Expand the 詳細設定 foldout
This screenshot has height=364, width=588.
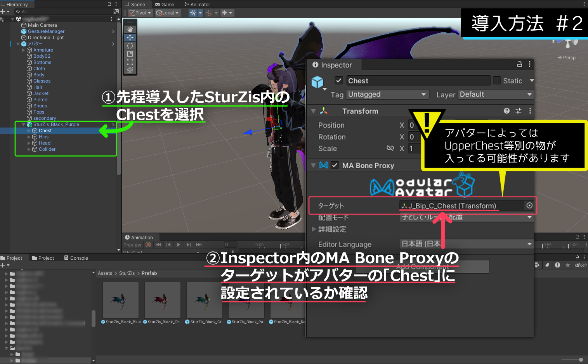(314, 229)
